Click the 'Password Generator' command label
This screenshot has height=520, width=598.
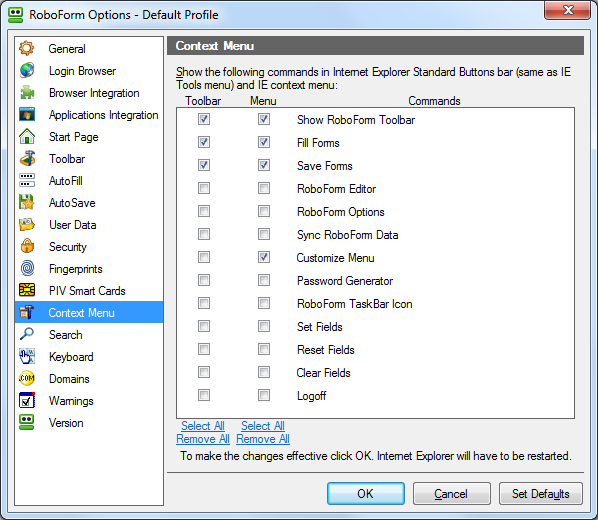(x=345, y=281)
